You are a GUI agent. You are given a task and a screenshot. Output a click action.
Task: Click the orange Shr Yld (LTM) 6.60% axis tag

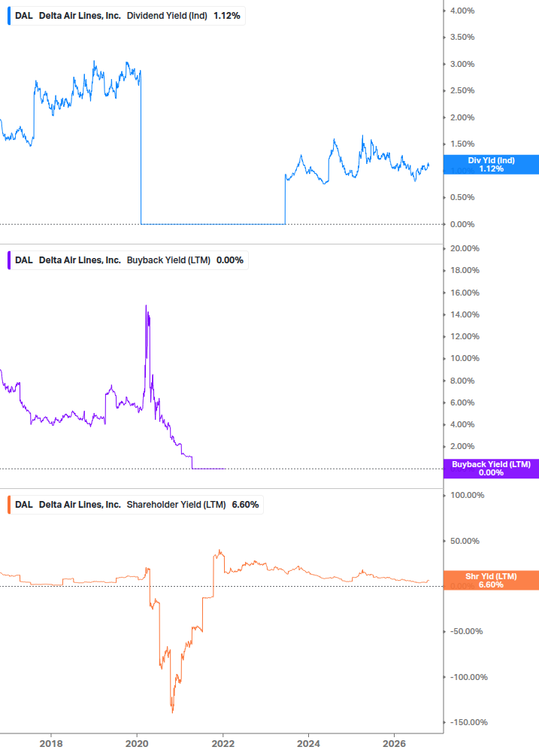pos(491,581)
